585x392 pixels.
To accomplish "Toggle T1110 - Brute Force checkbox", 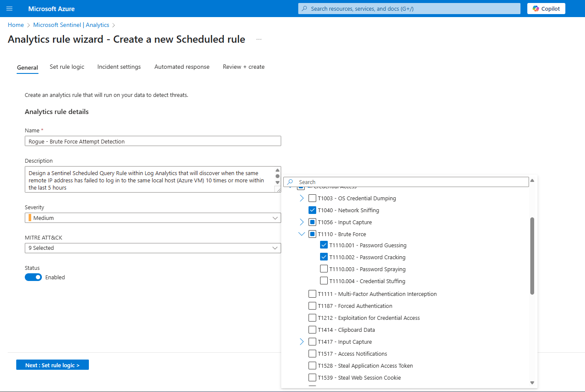I will (x=312, y=234).
